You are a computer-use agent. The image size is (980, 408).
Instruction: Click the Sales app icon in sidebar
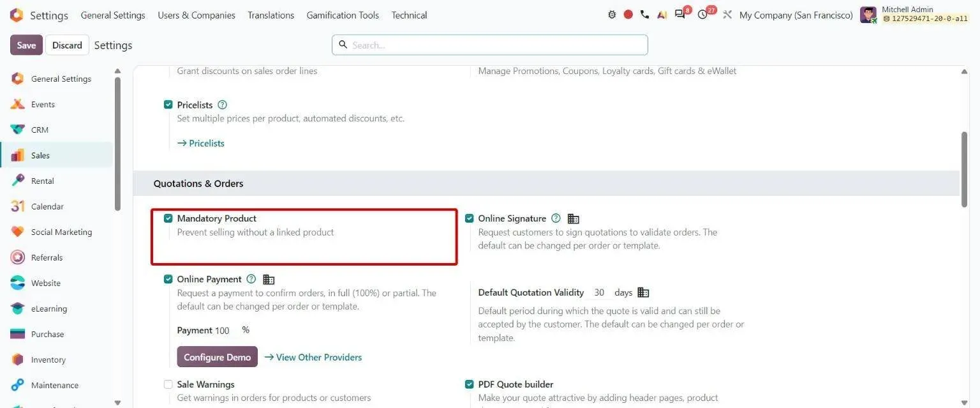[18, 155]
